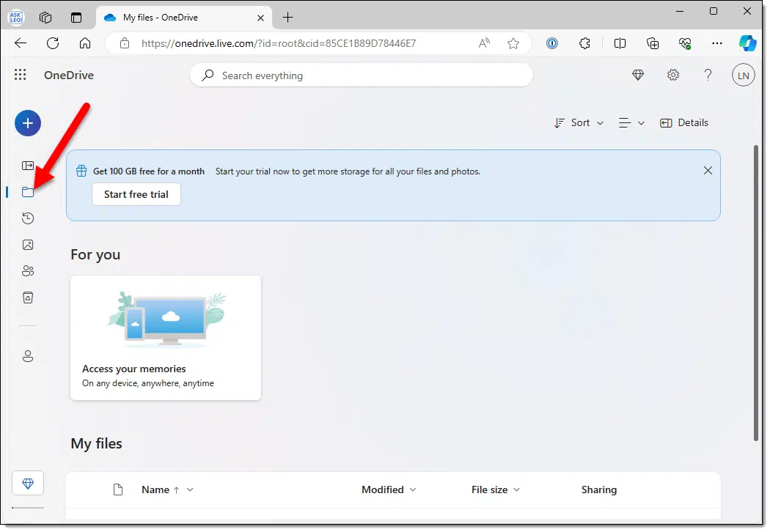Click the Sharing column header
Image resolution: width=770 pixels, height=532 pixels.
[x=598, y=489]
